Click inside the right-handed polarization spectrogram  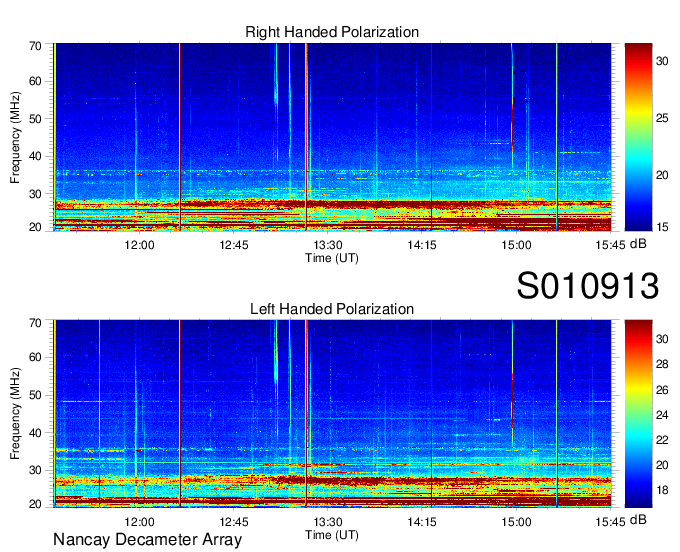332,137
